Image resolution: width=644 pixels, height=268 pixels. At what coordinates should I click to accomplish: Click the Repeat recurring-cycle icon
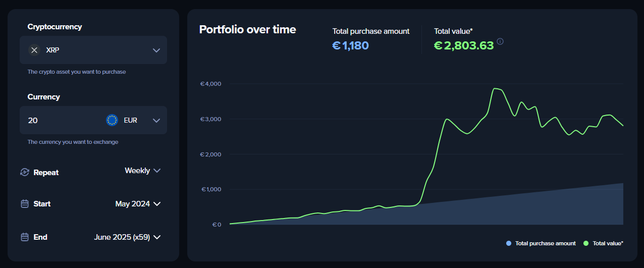click(x=25, y=172)
